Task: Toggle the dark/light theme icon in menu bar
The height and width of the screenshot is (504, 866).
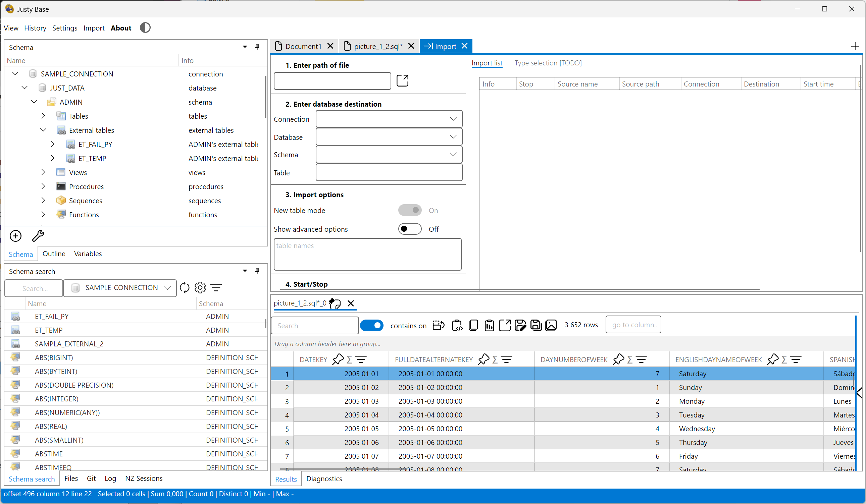Action: [x=145, y=28]
